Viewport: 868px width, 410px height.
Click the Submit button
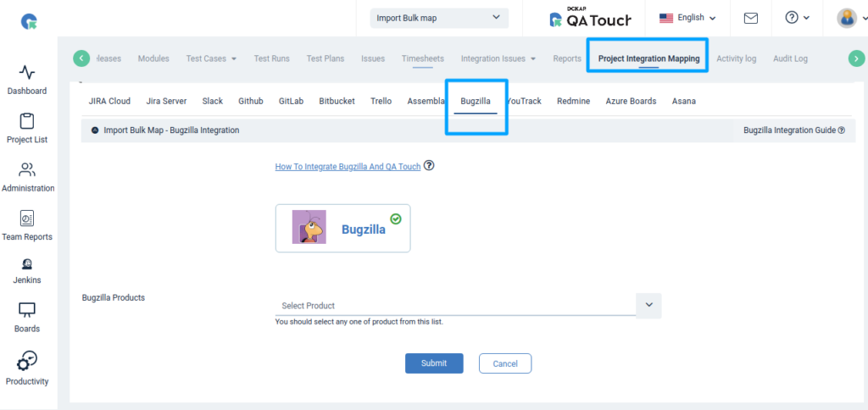pos(434,363)
